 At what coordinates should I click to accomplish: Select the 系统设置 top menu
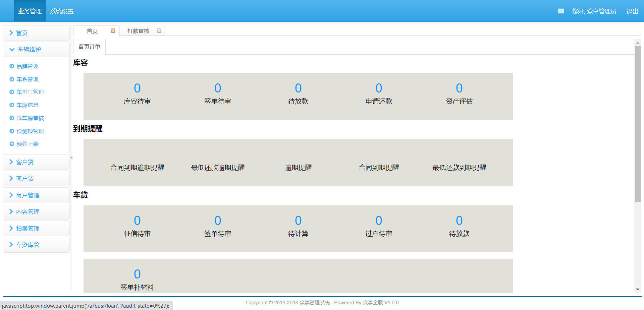coord(62,11)
